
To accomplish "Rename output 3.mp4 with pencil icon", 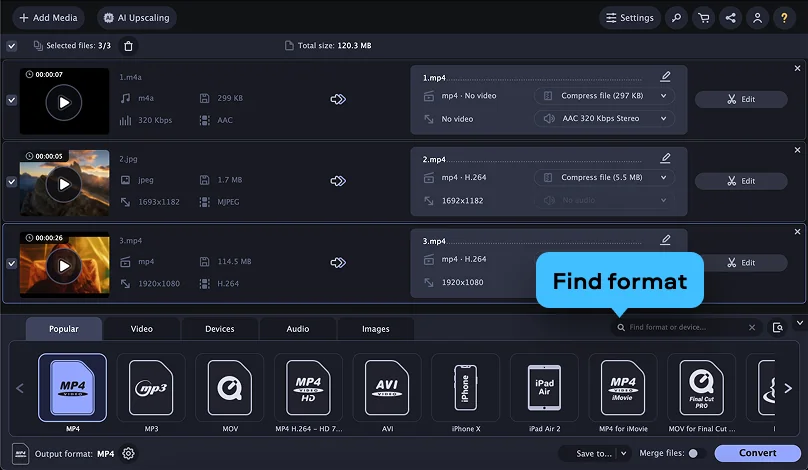I will pyautogui.click(x=665, y=240).
